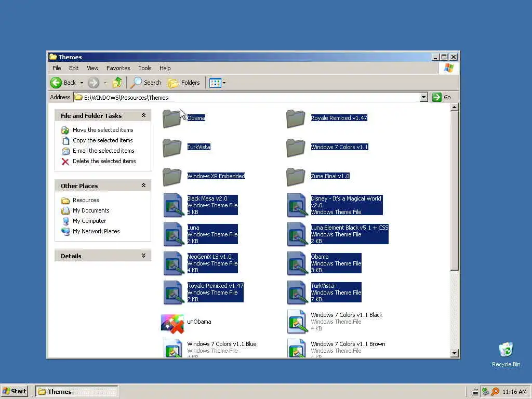Open the Favorites menu
Screen dimensions: 532x399
[x=118, y=68]
